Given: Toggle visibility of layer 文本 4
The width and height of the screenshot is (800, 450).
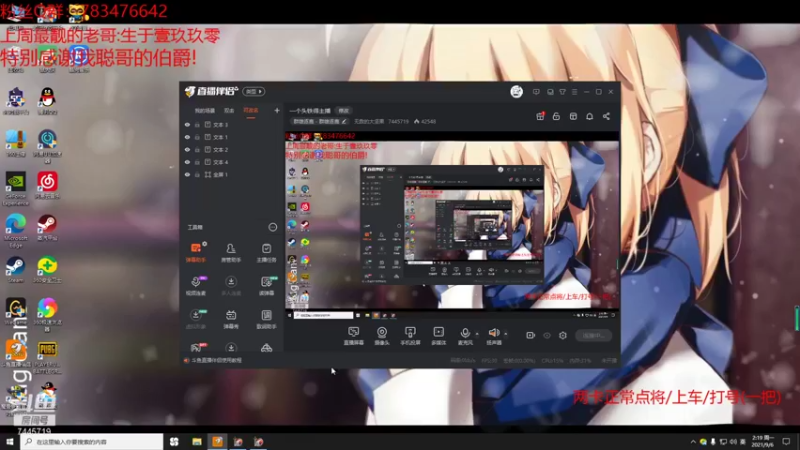Looking at the screenshot, I should click(187, 162).
